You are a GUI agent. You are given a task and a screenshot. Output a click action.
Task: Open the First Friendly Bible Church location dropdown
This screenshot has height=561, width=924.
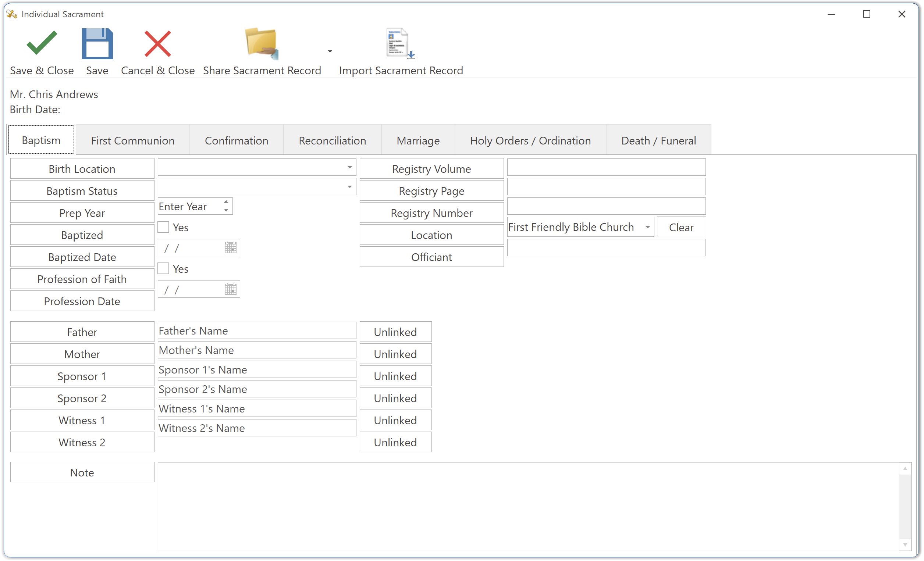[x=647, y=227]
